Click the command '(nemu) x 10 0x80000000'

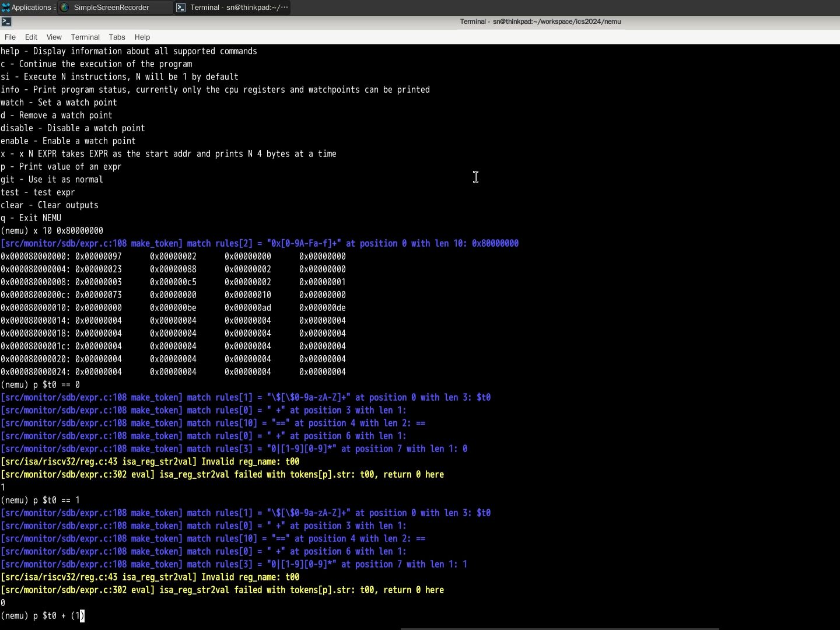(52, 231)
